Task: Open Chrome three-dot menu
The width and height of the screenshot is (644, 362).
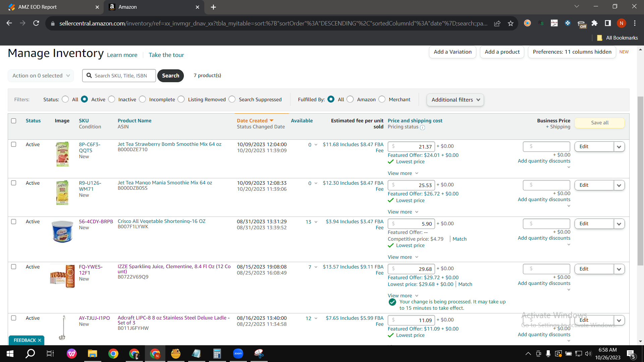Action: pyautogui.click(x=635, y=23)
